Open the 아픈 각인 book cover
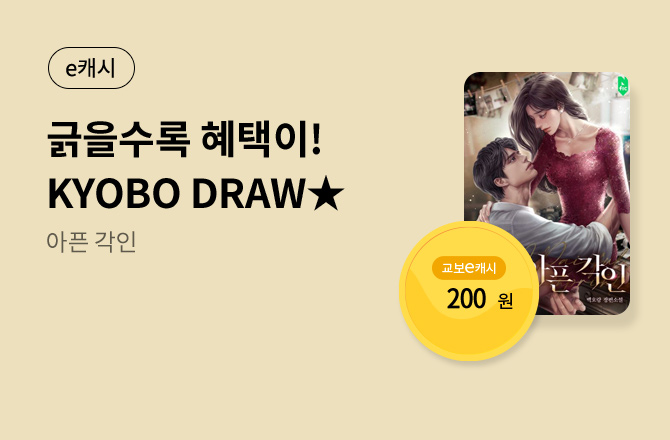This screenshot has height=440, width=670. 547,193
